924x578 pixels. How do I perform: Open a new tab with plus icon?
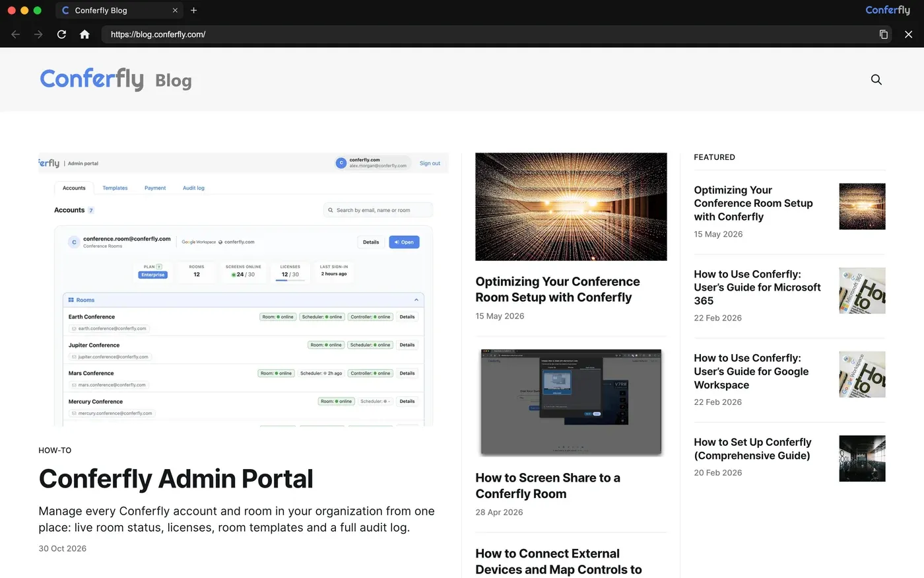(193, 11)
